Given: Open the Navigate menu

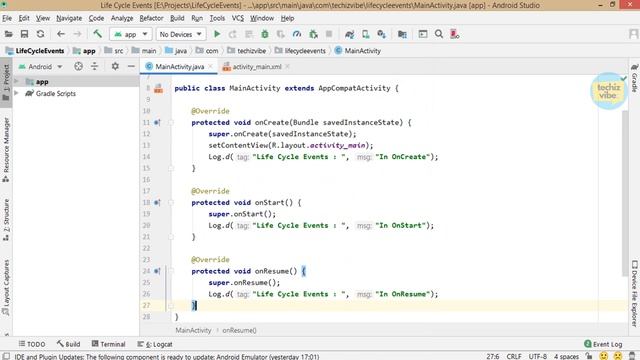Looking at the screenshot, I should [x=69, y=18].
